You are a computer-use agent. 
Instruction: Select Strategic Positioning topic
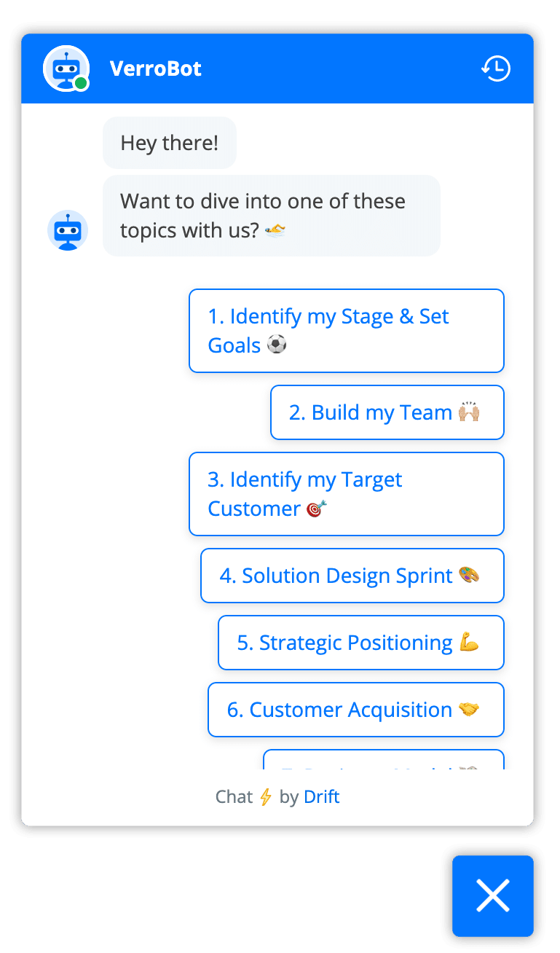point(361,643)
